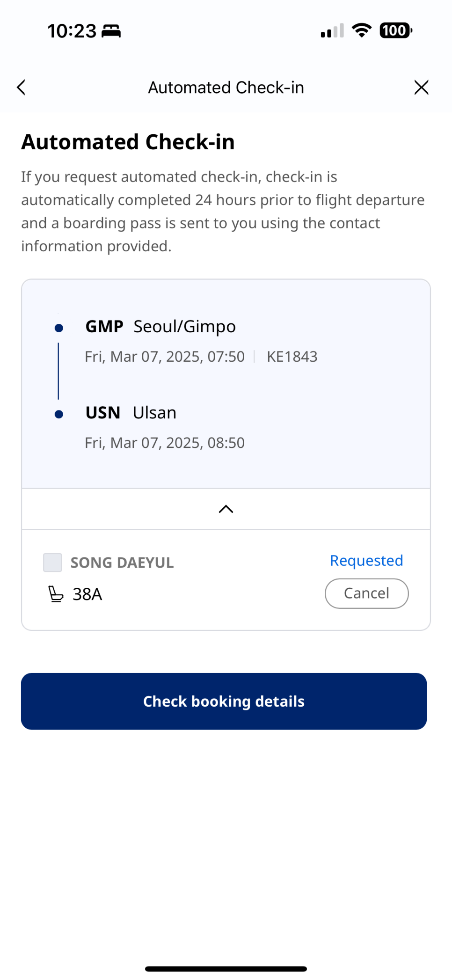Tap the battery indicator showing 100
Screen dimensions: 452x980
tap(396, 31)
